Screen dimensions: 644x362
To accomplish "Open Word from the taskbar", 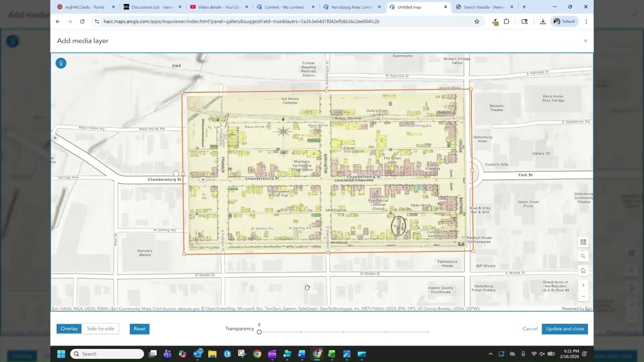I will click(302, 354).
